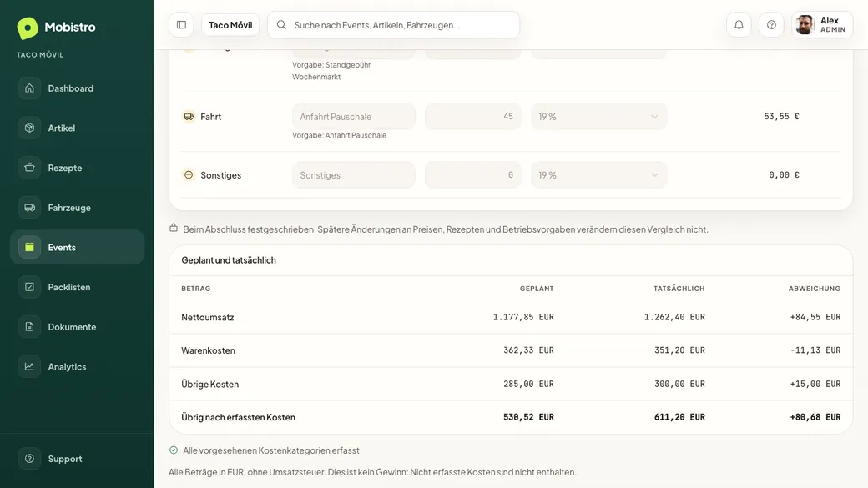
Task: Click the Nettoumsatz row label
Action: click(x=208, y=317)
